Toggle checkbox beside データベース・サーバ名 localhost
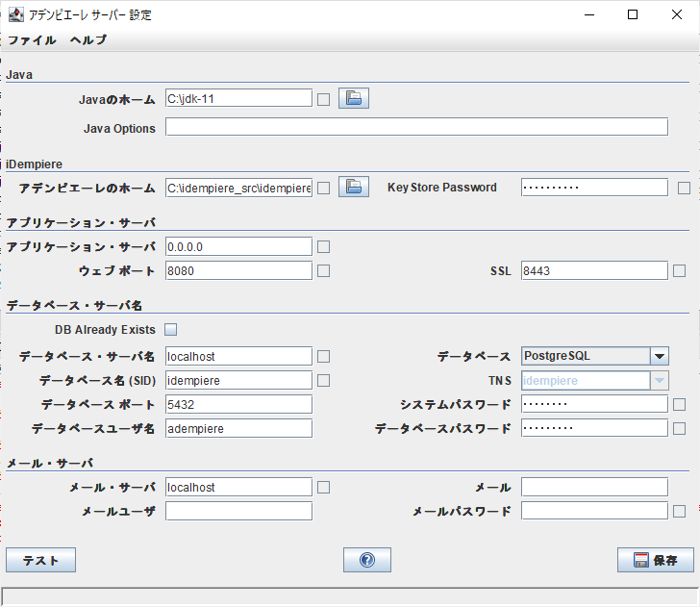The image size is (700, 607). [x=324, y=357]
